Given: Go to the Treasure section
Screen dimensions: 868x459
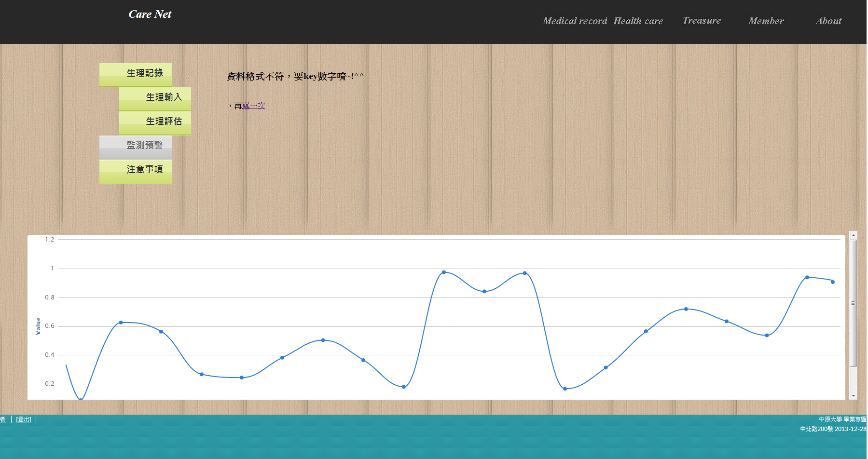Looking at the screenshot, I should tap(701, 21).
